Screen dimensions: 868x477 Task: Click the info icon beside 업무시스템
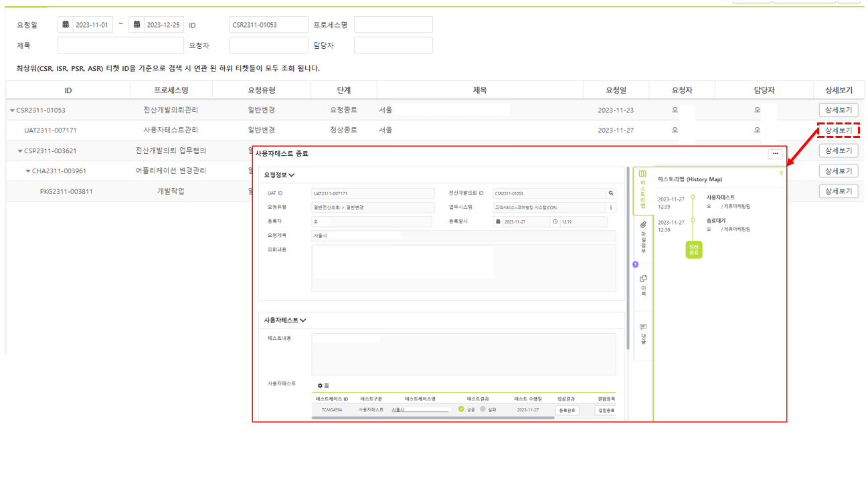tap(610, 207)
